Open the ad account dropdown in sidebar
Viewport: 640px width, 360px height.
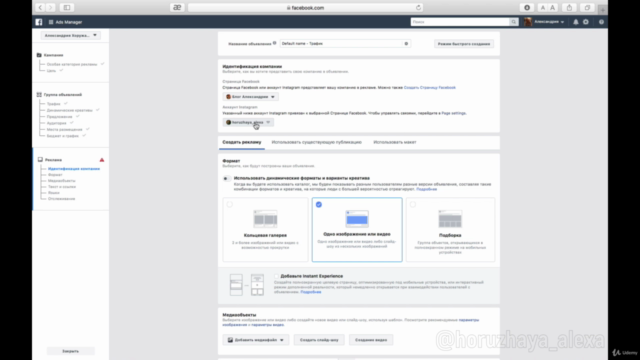71,36
